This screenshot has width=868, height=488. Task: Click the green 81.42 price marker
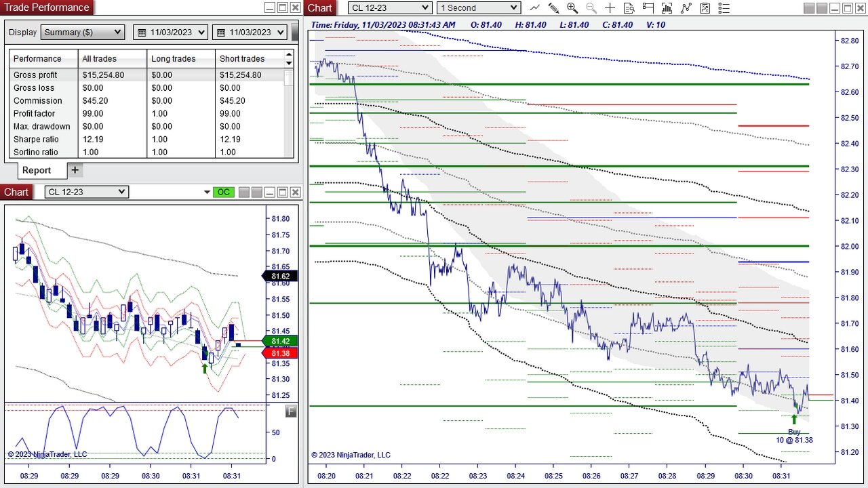point(278,341)
